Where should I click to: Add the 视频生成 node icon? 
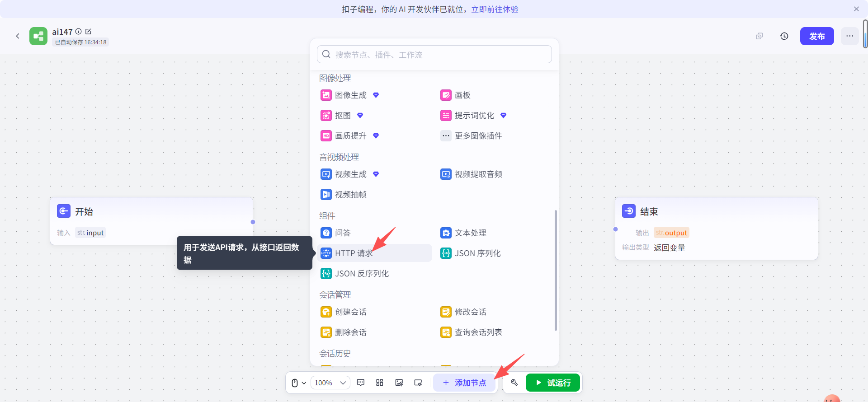326,174
